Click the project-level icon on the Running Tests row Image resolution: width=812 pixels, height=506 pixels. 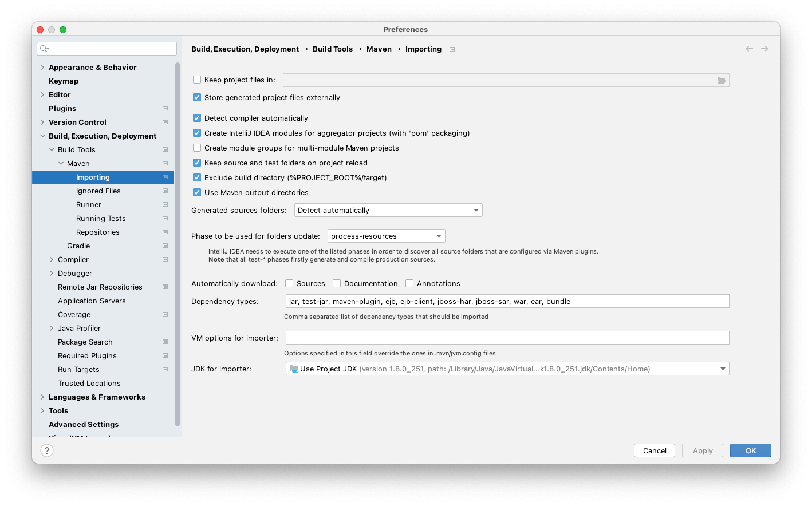pyautogui.click(x=165, y=218)
